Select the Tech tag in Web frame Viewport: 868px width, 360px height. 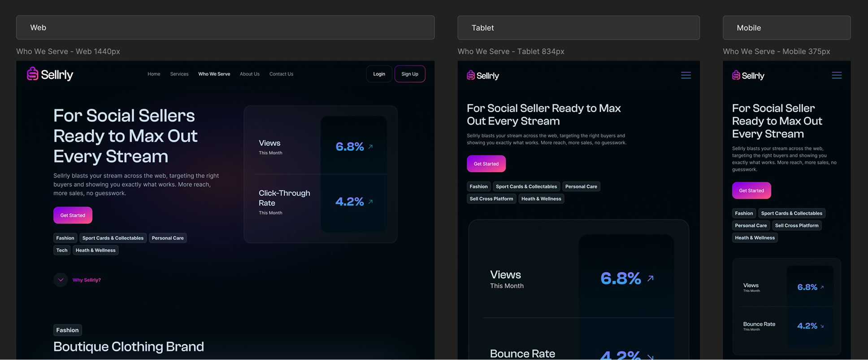[62, 250]
